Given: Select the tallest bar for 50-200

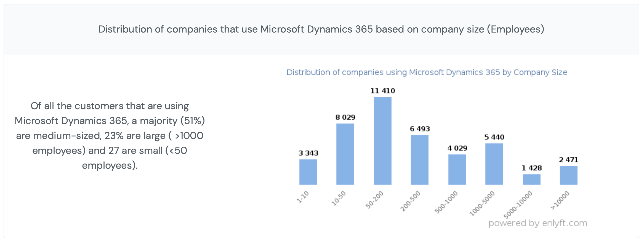Looking at the screenshot, I should coord(382,141).
